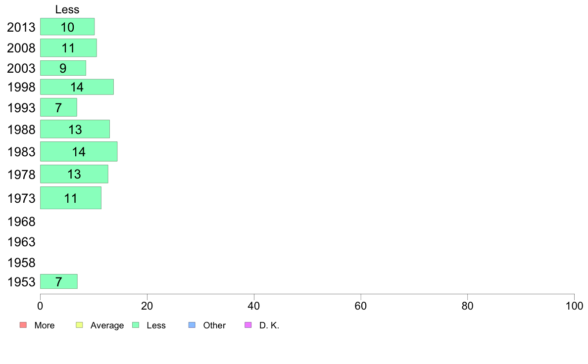This screenshot has height=364, width=588.
Task: Click the Less column header label
Action: 67,9
